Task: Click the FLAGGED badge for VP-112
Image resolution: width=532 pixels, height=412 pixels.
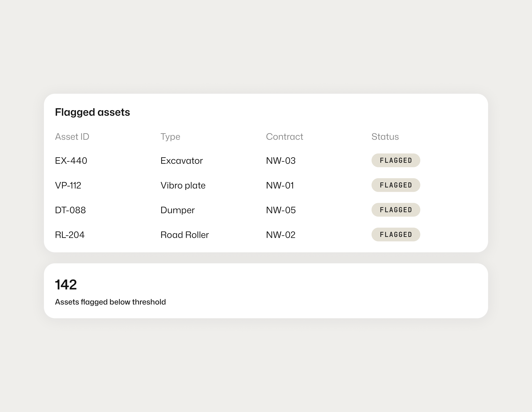Action: [396, 185]
